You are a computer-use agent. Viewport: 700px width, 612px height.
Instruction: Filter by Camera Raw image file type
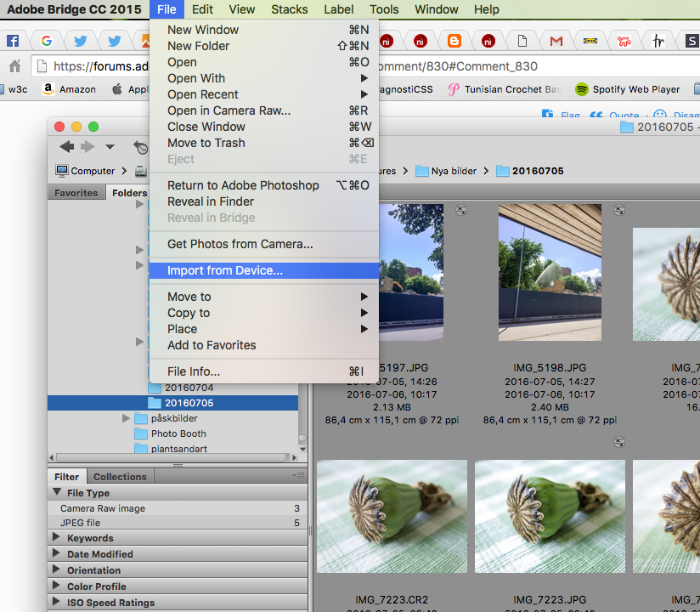[x=102, y=508]
